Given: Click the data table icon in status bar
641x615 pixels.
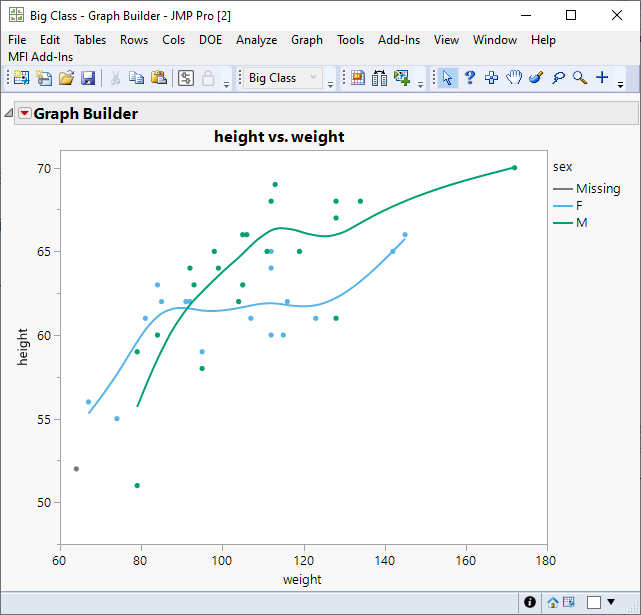Looking at the screenshot, I should tap(569, 602).
